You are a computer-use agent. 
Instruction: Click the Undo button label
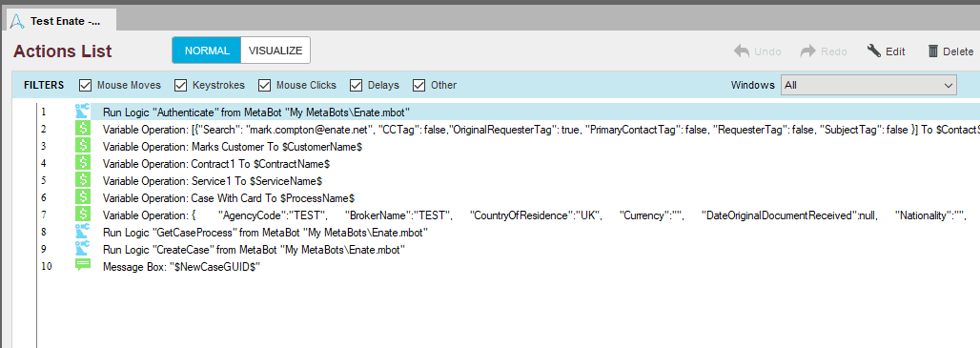[767, 51]
